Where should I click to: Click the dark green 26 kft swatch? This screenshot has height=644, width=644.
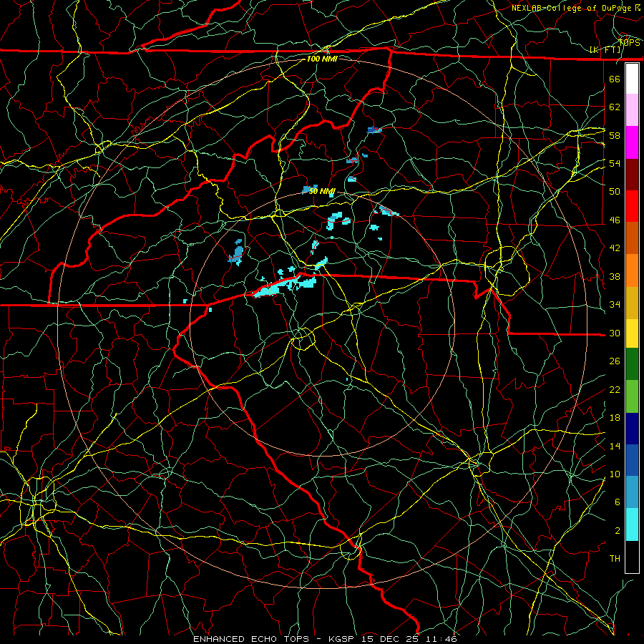click(x=632, y=364)
